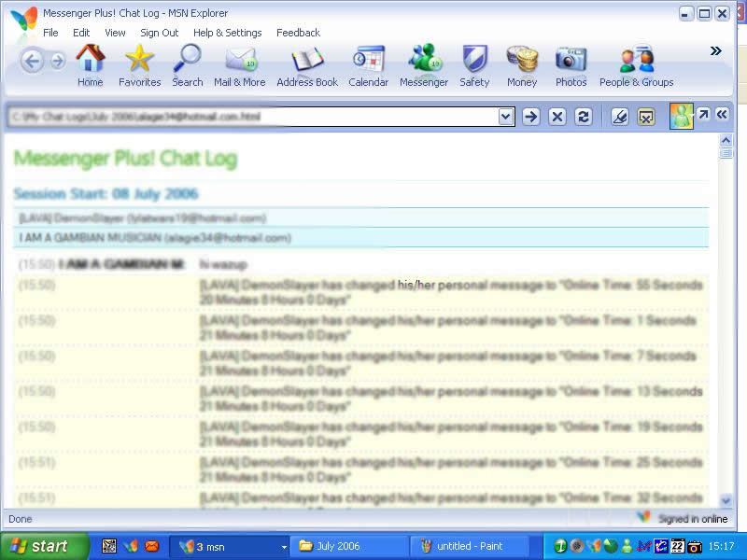Open the Search magnifier tool

(x=187, y=64)
